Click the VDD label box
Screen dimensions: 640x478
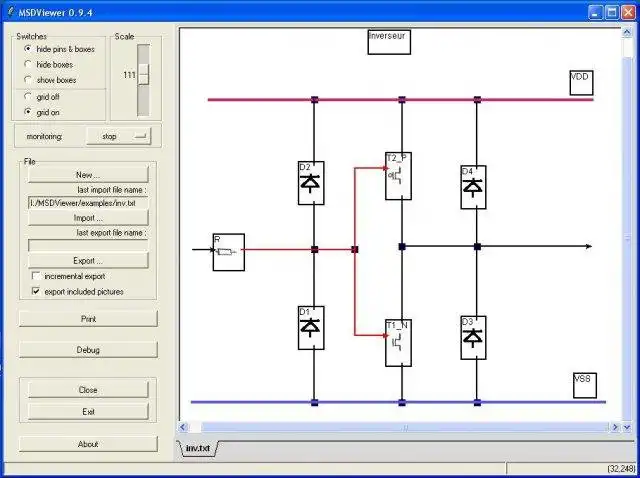[581, 83]
